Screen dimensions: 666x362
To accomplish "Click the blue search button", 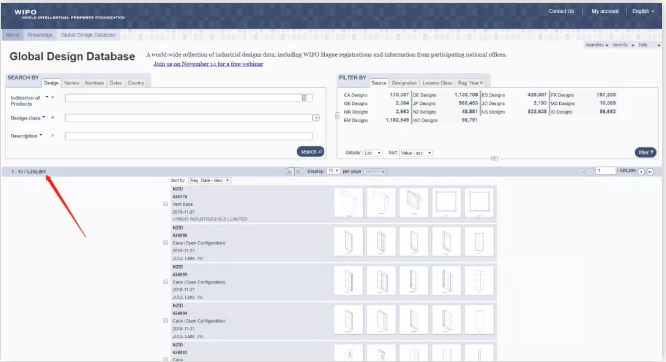I will [310, 152].
